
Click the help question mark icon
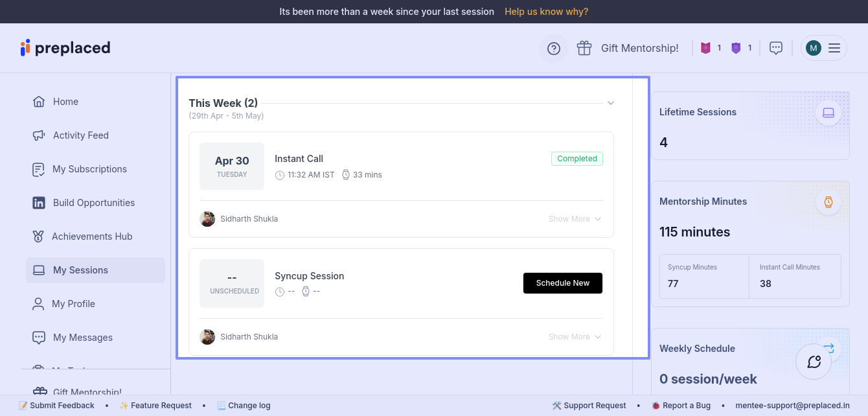554,49
